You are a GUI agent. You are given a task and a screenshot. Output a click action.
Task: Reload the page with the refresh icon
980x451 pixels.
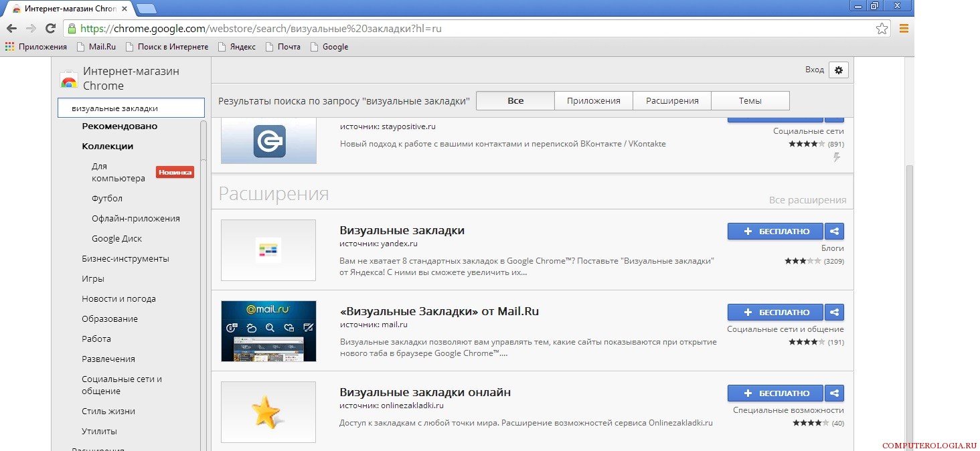point(50,28)
